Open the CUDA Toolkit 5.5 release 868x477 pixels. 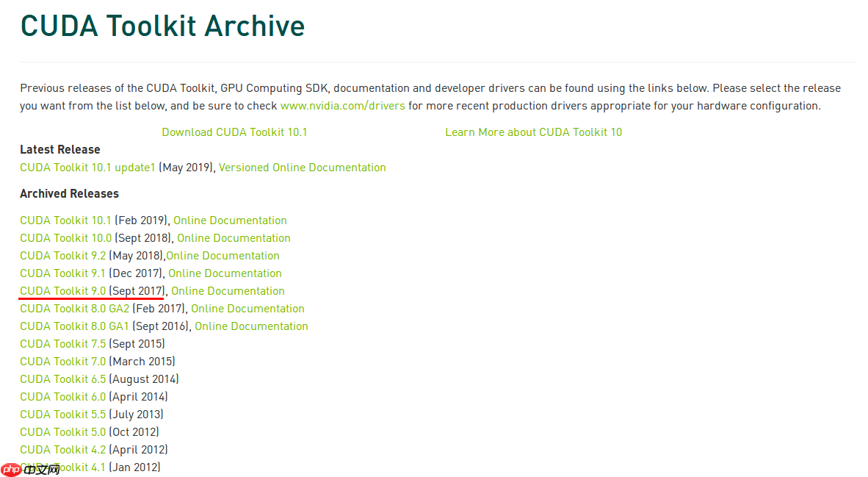coord(62,415)
